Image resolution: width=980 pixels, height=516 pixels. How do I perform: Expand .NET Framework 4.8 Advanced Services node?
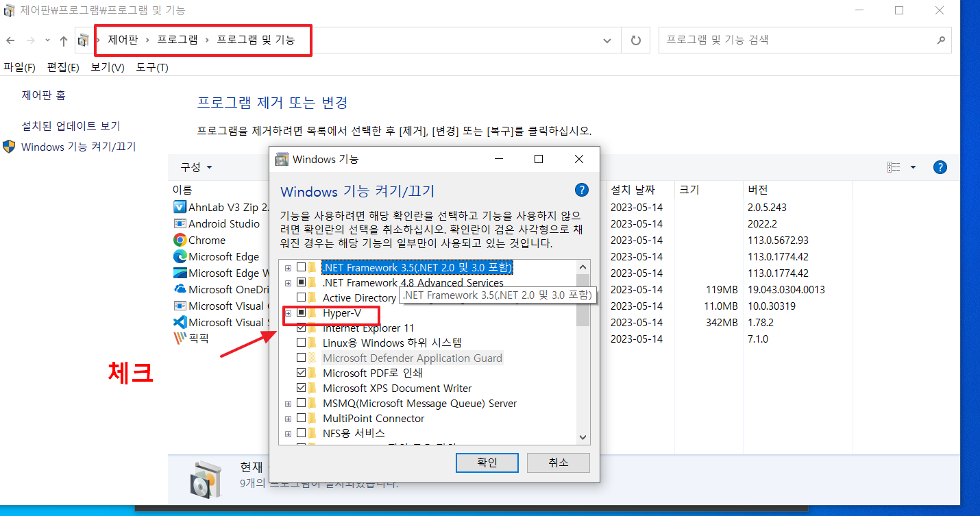[x=288, y=282]
